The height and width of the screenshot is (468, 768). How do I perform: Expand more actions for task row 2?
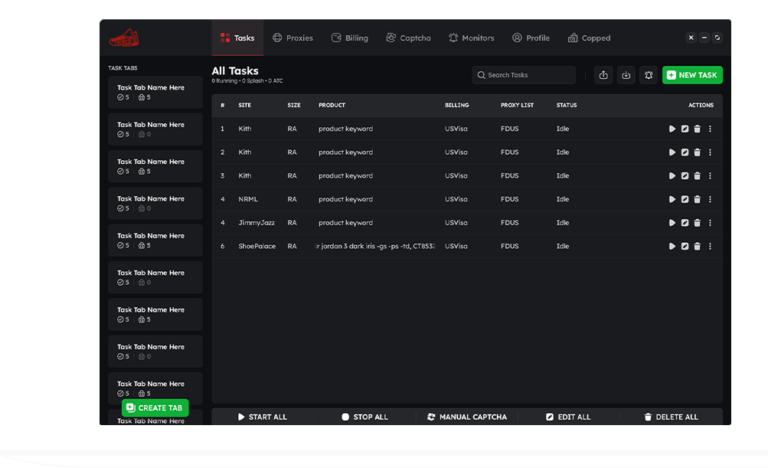[710, 152]
